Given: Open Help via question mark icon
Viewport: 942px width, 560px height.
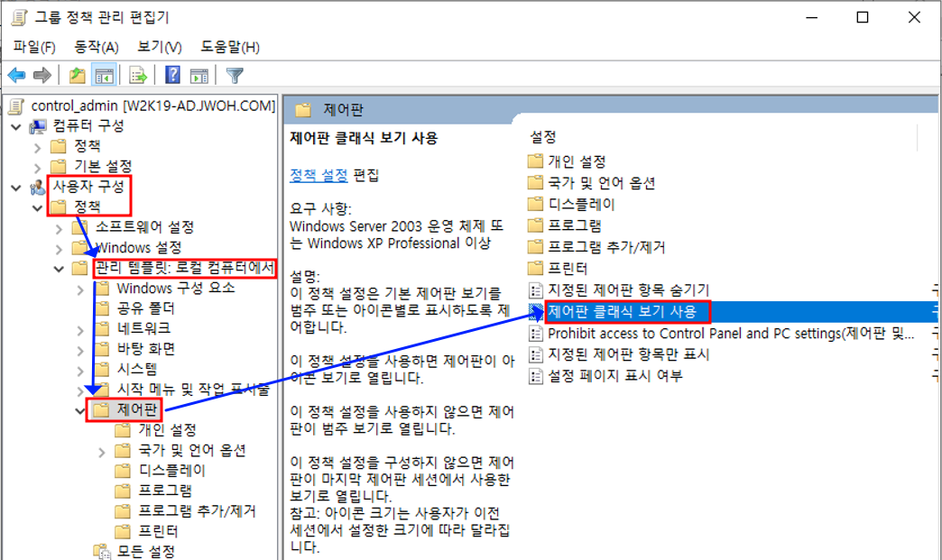Looking at the screenshot, I should [x=172, y=75].
